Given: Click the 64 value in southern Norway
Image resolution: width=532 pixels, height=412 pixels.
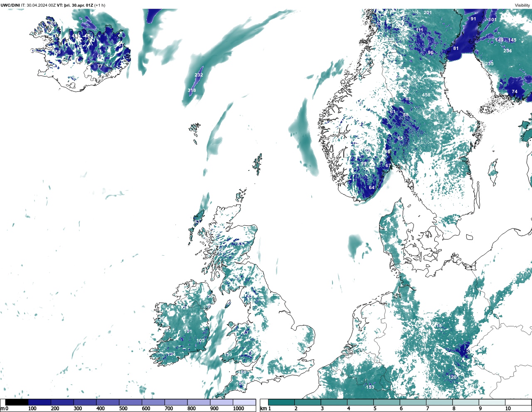Looking at the screenshot, I should (x=372, y=187).
